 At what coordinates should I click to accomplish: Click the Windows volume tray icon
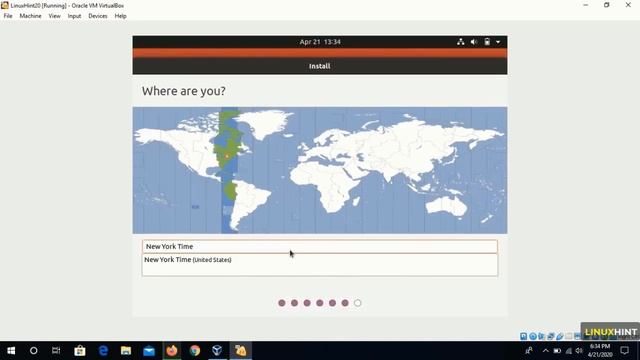coord(579,351)
